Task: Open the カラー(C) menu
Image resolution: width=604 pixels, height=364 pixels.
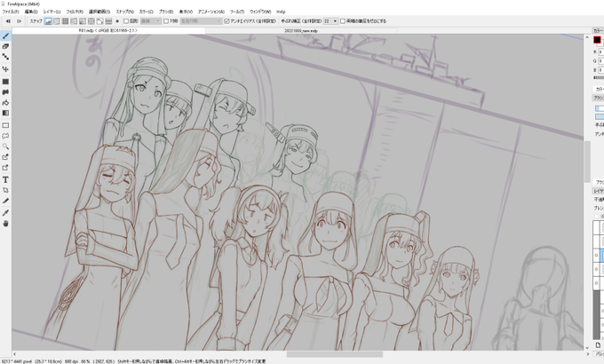Action: click(146, 12)
